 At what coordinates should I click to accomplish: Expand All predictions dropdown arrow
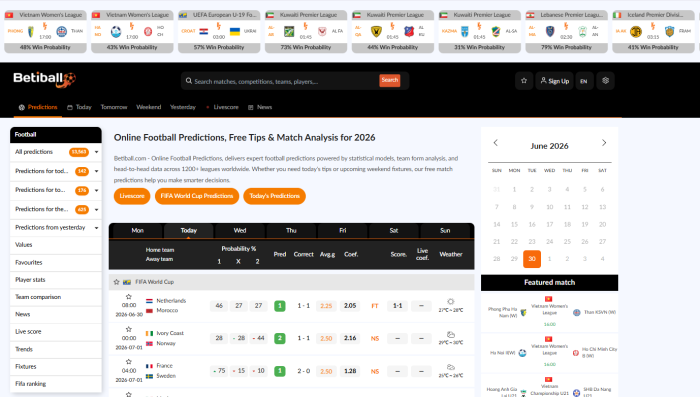96,152
